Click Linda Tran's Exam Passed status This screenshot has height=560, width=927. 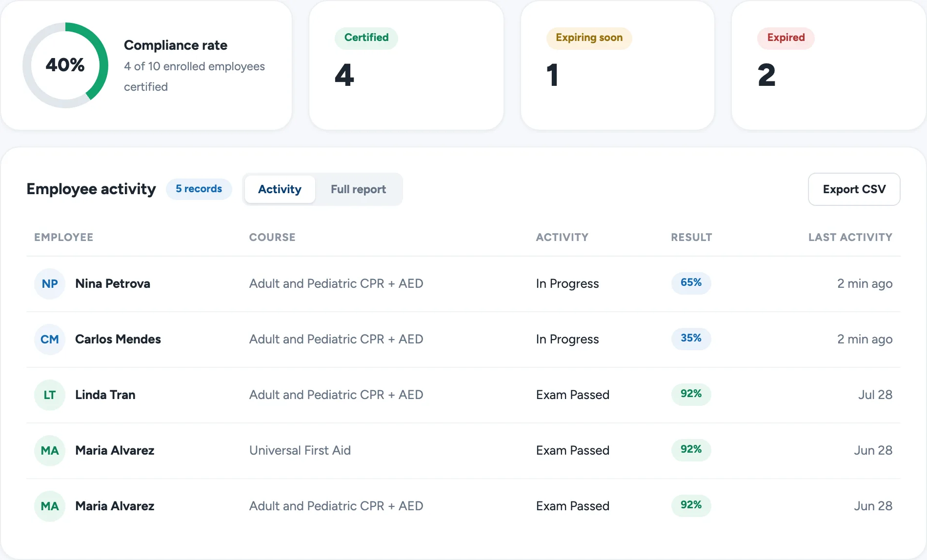click(x=573, y=395)
